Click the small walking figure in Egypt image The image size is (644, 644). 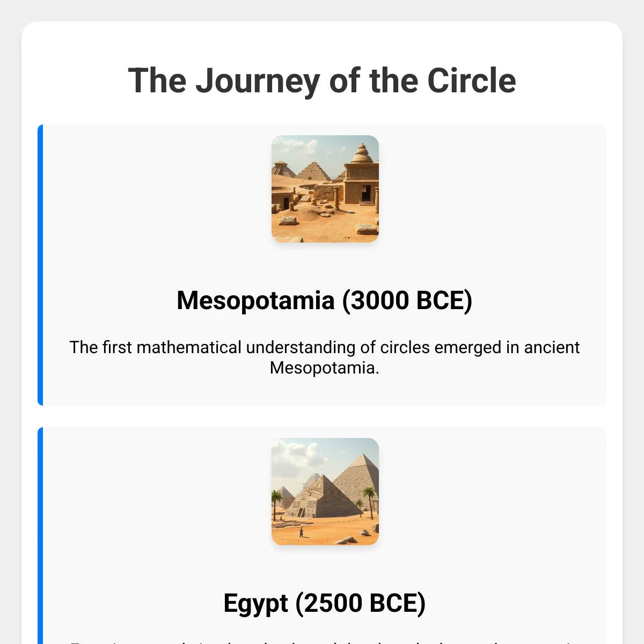[x=301, y=532]
